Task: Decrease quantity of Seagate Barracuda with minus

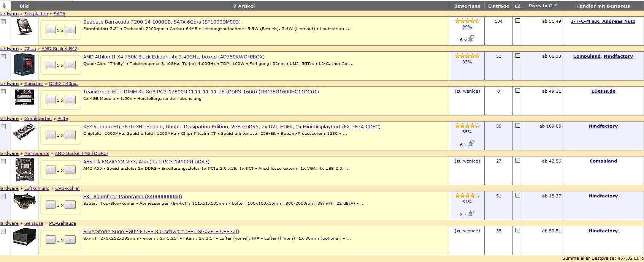Action: [x=51, y=30]
